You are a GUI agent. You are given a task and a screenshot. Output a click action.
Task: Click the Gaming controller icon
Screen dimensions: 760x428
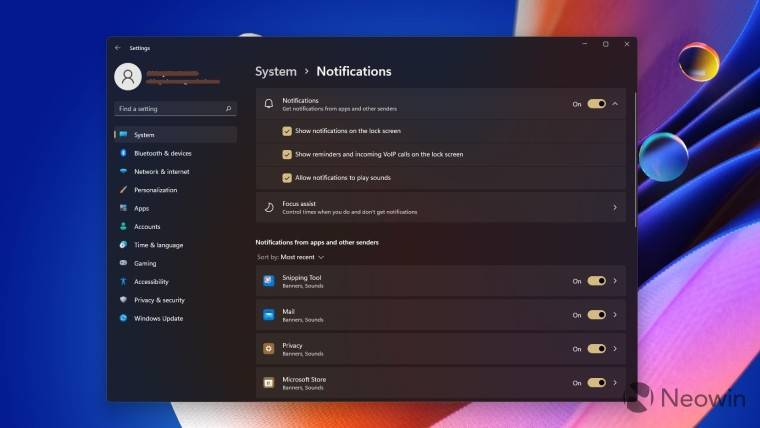[124, 263]
